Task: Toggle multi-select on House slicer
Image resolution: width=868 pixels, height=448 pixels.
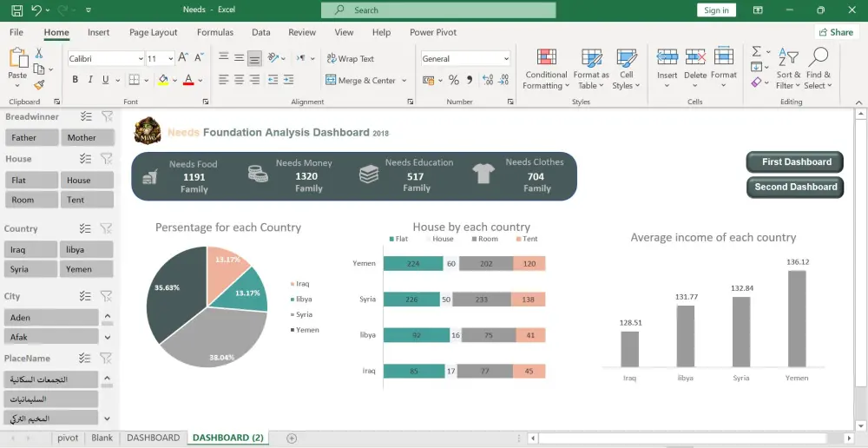Action: click(x=86, y=159)
